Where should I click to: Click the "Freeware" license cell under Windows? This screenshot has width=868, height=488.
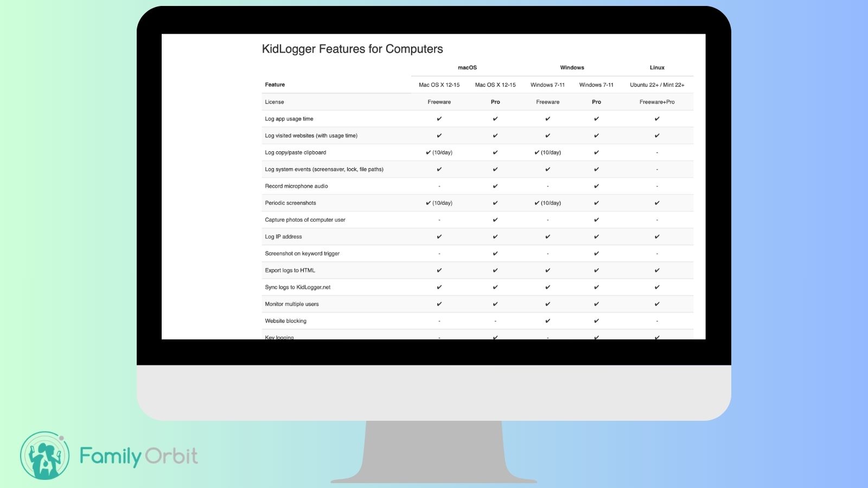[547, 102]
